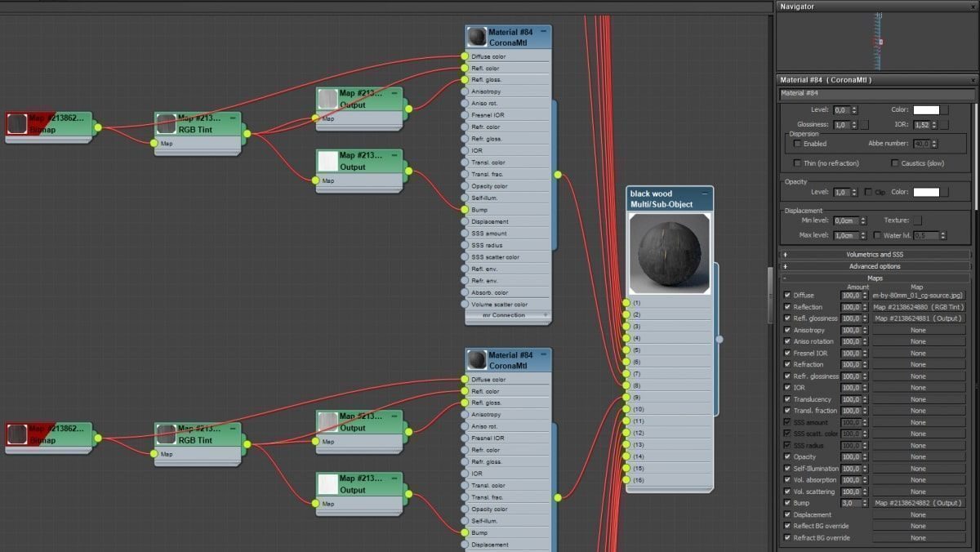The width and height of the screenshot is (980, 552).
Task: Collapse the black wood Multi/Sub-Object node
Action: coord(706,194)
